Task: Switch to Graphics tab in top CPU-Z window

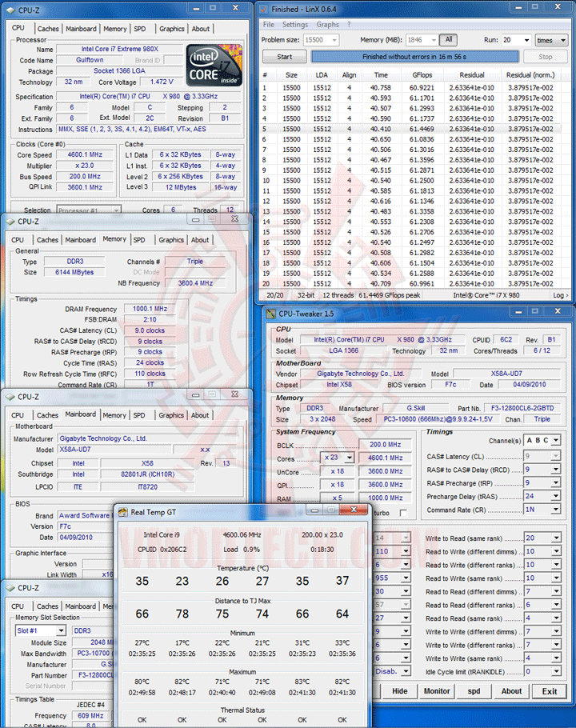Action: (172, 29)
